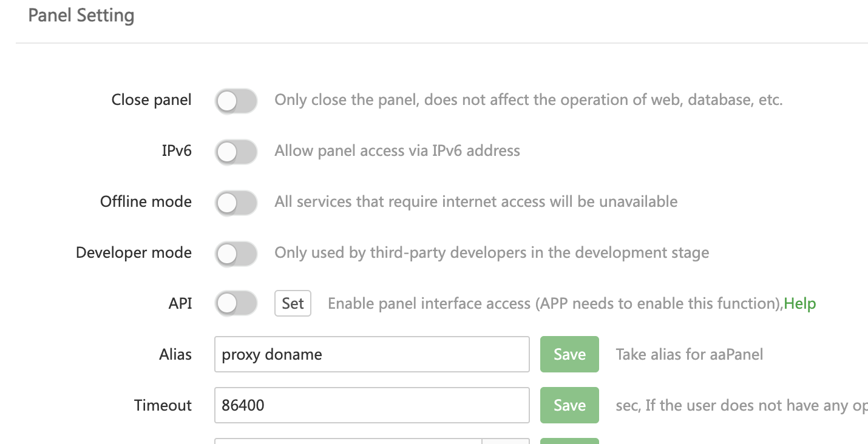Open the Help link next to API description
The width and height of the screenshot is (868, 444).
coord(799,303)
